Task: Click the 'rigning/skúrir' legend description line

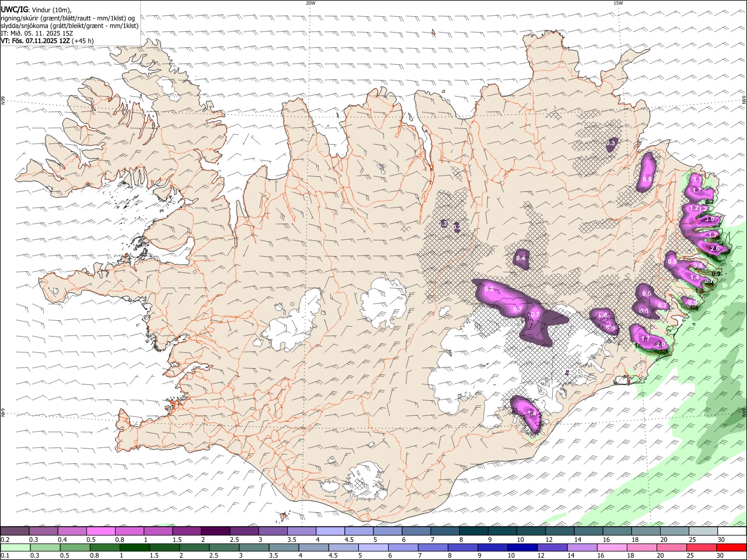Action: [x=68, y=17]
